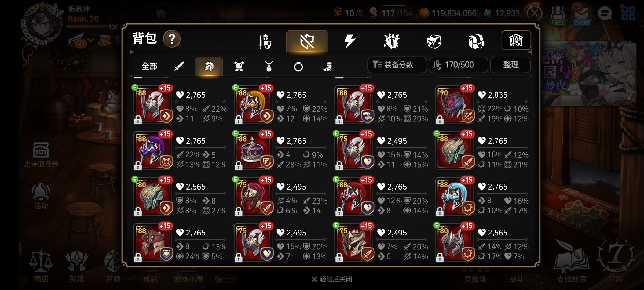The image size is (644, 290).
Task: Select the boots equipment filter icon
Action: coord(328,66)
